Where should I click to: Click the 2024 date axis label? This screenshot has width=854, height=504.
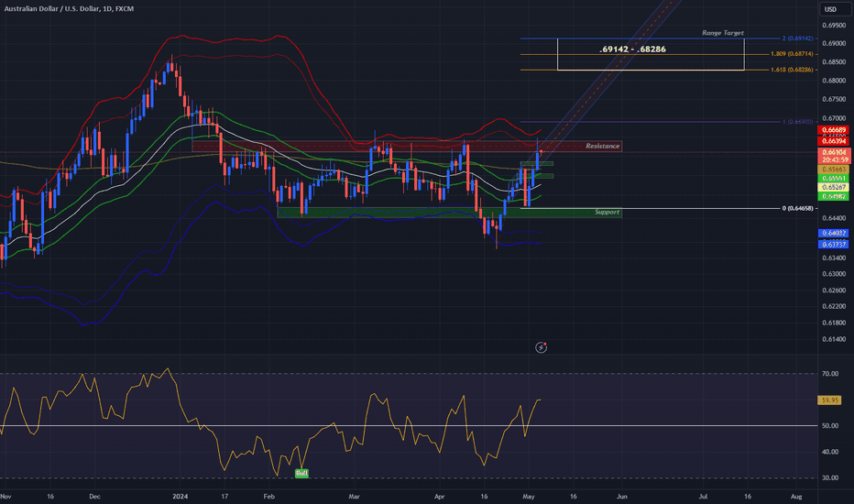180,497
